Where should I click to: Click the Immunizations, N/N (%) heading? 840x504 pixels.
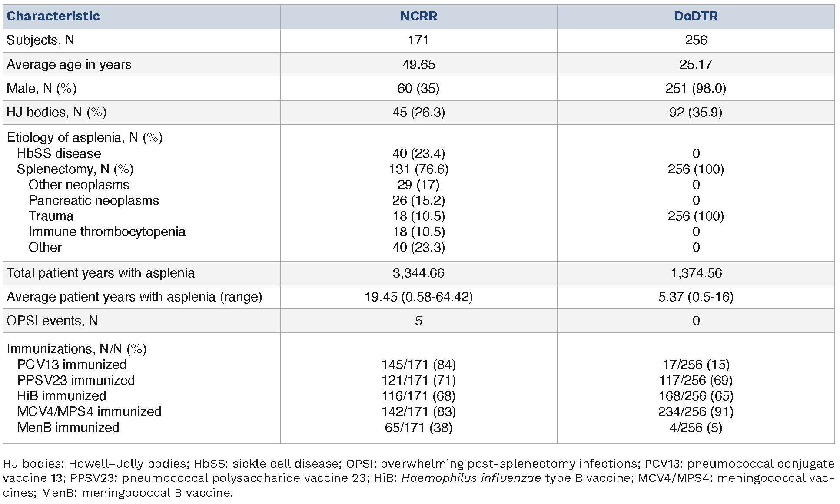(76, 349)
